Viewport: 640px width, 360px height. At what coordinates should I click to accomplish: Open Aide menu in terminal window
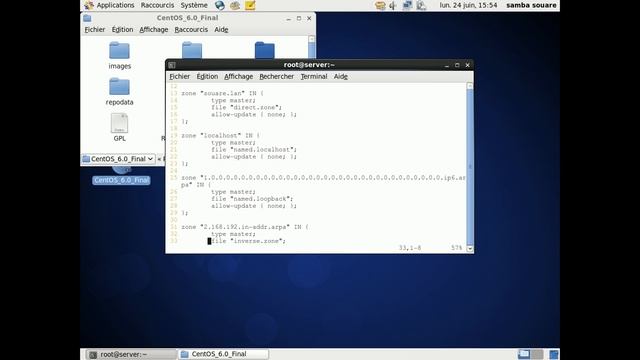click(x=340, y=76)
